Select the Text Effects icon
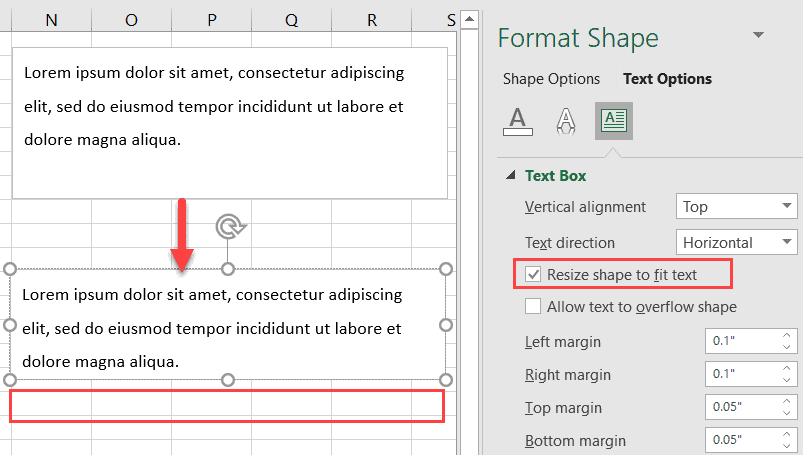803x455 pixels. pyautogui.click(x=566, y=120)
